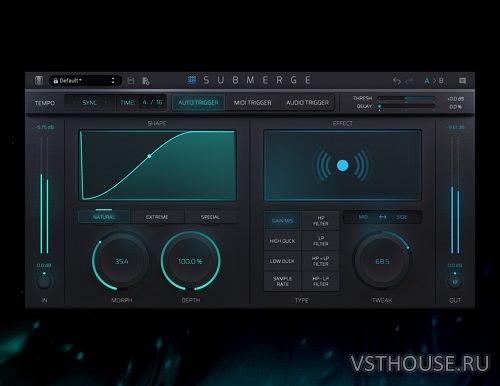Click the effect display blue dot
The width and height of the screenshot is (500, 386).
coord(343,165)
